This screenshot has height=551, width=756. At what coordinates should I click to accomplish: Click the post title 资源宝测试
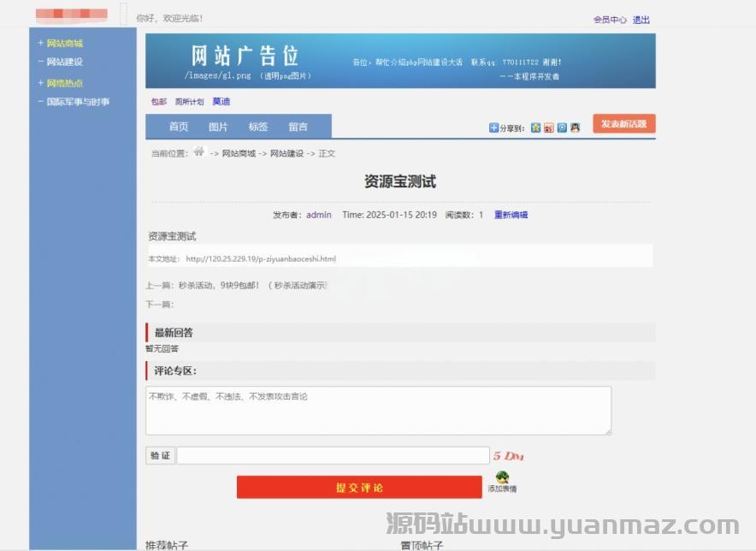400,181
